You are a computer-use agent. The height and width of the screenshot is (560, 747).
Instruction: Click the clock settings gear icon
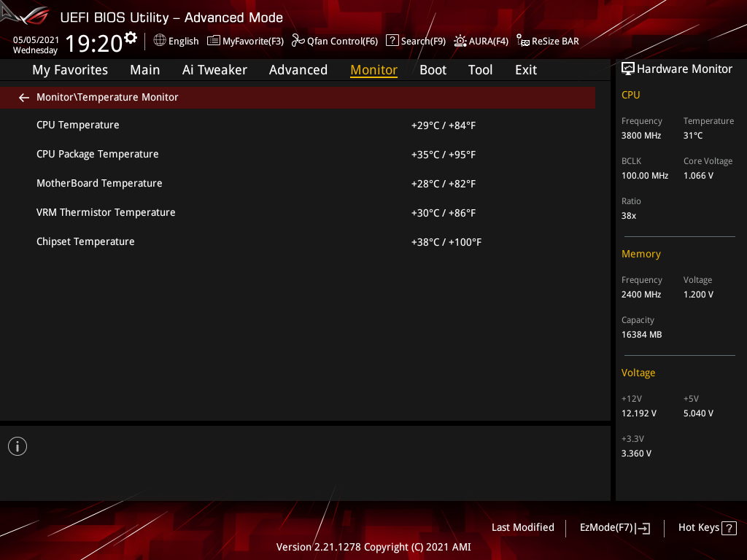(x=131, y=38)
